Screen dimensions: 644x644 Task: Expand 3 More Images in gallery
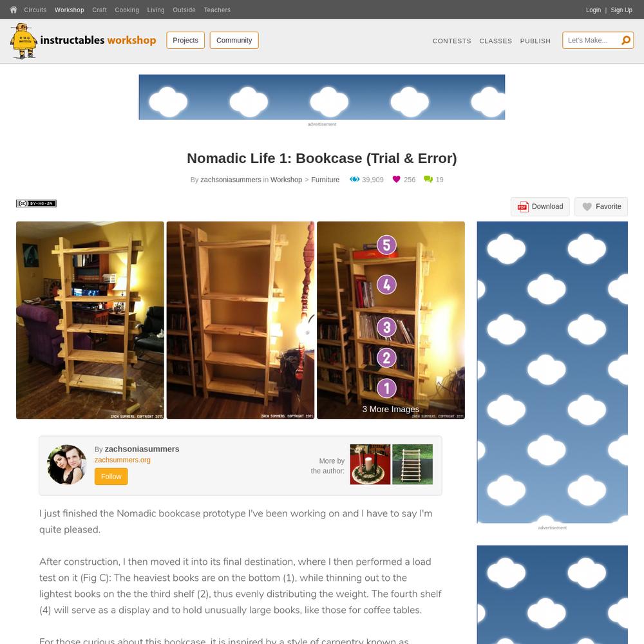coord(391,409)
